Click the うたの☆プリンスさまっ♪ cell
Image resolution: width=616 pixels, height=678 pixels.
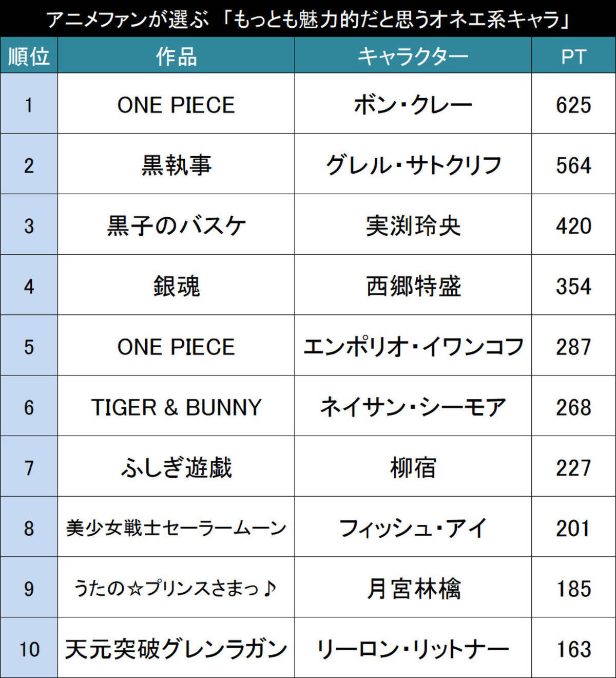coord(176,588)
